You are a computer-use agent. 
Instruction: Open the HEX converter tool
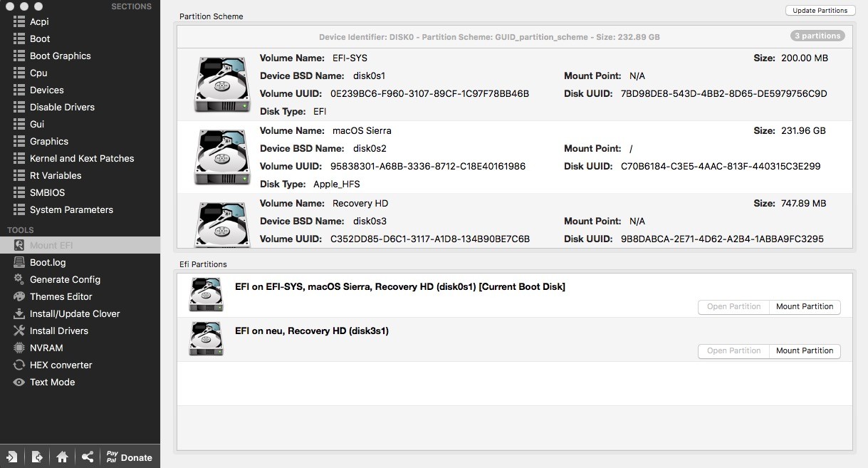click(x=80, y=365)
